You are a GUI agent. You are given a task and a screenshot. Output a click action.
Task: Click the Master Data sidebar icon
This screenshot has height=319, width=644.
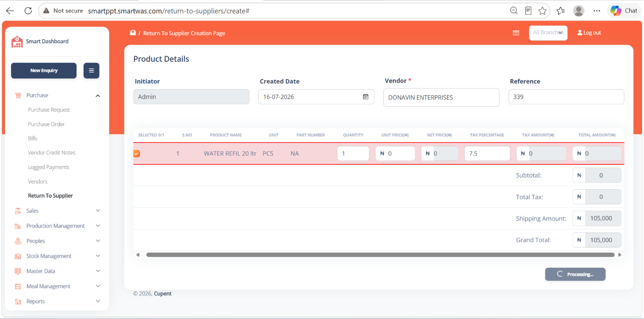click(18, 271)
